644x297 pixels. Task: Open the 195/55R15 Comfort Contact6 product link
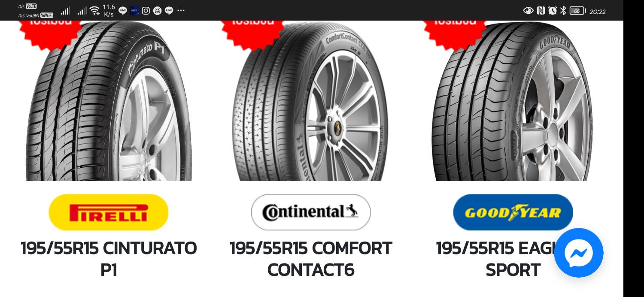click(311, 259)
